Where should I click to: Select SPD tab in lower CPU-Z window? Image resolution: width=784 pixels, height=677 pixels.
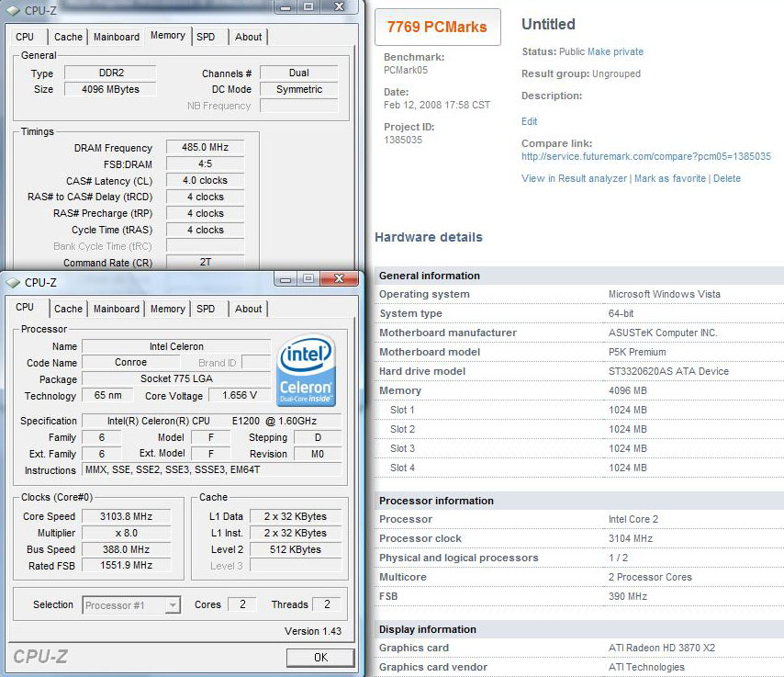[x=206, y=309]
